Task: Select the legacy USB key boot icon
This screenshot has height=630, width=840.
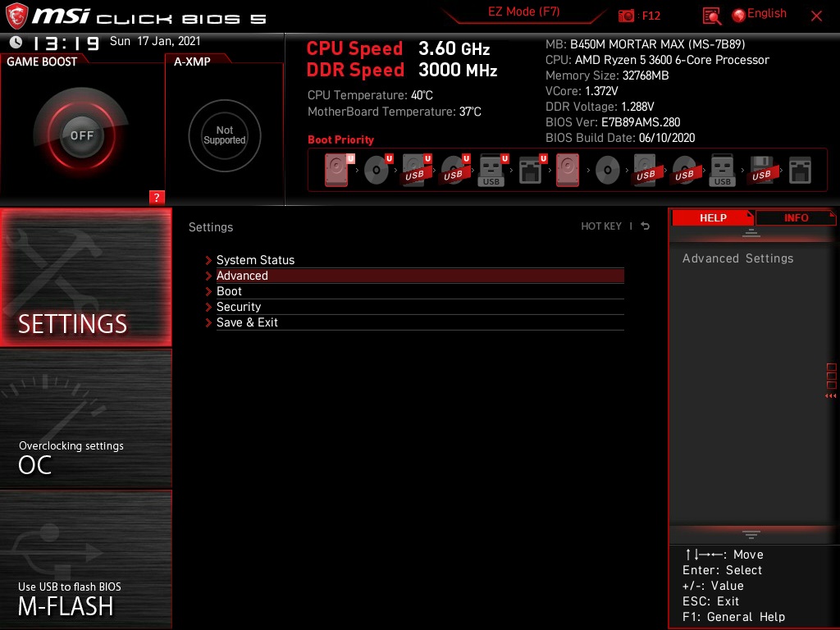Action: 722,171
